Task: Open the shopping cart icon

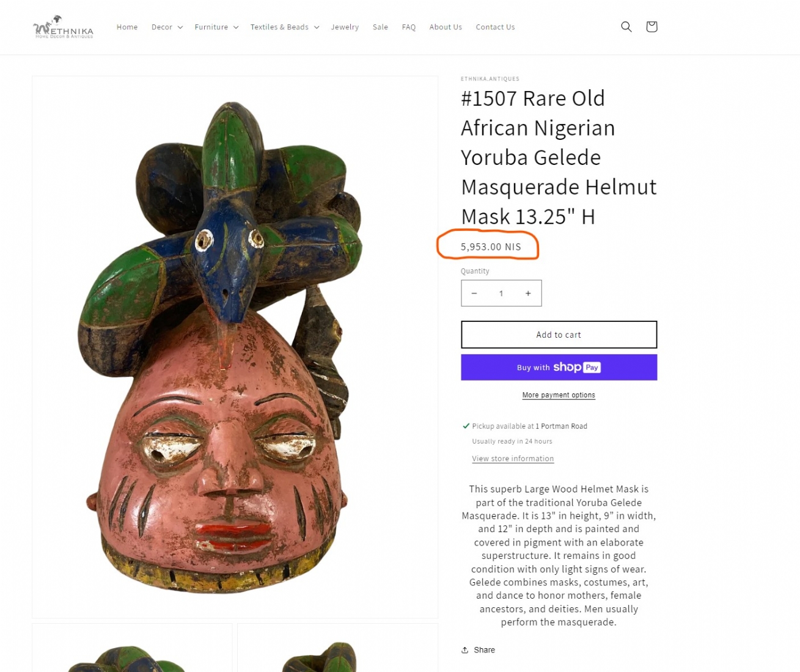Action: click(x=651, y=27)
